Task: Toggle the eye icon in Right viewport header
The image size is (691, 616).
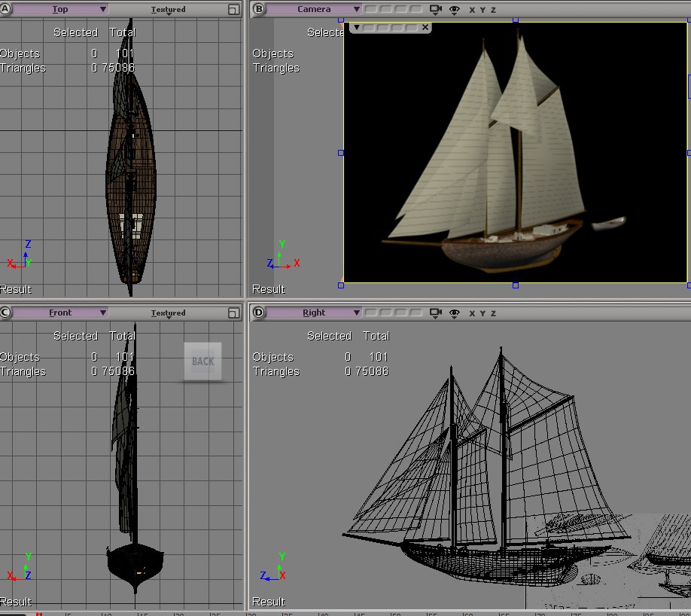Action: (x=455, y=313)
